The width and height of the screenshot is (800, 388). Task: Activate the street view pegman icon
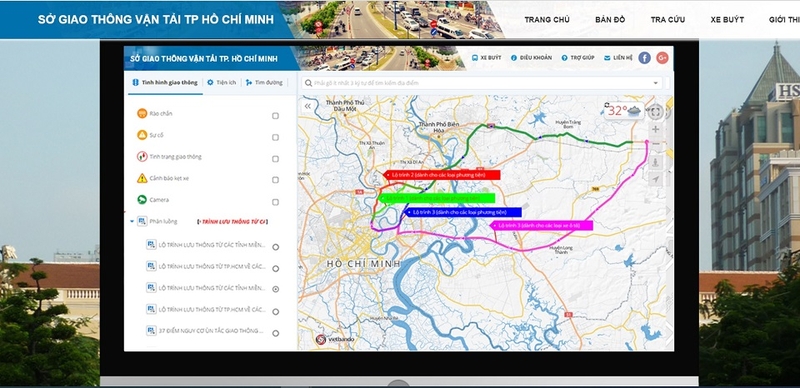click(x=656, y=162)
